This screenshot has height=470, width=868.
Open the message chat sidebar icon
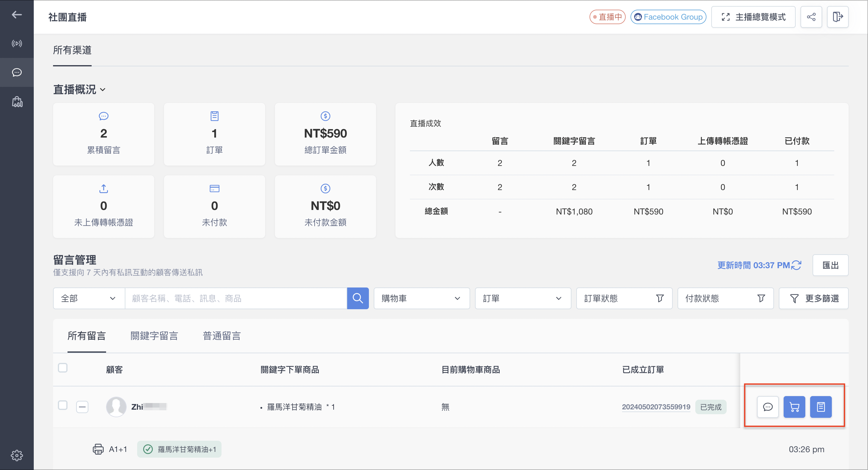point(17,72)
